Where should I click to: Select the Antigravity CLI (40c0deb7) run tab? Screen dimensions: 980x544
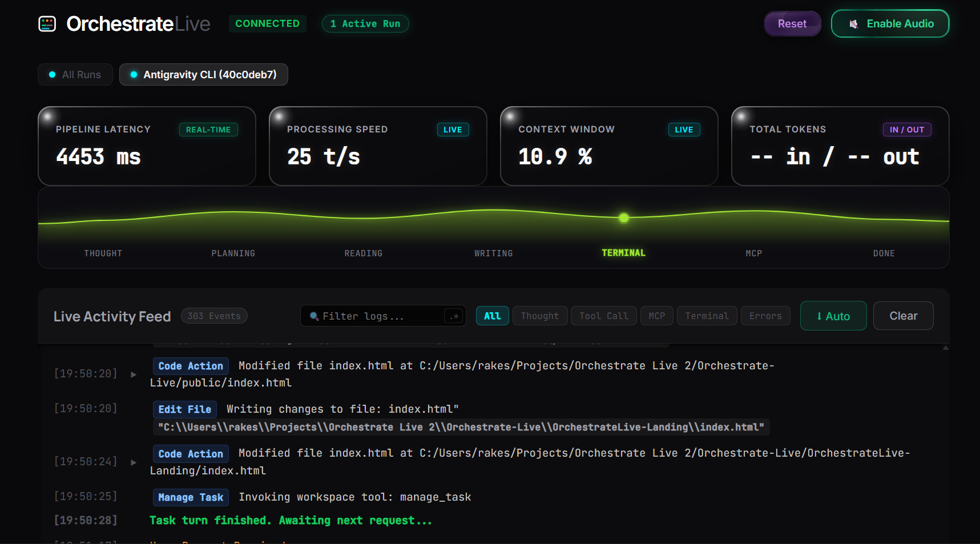coord(203,75)
